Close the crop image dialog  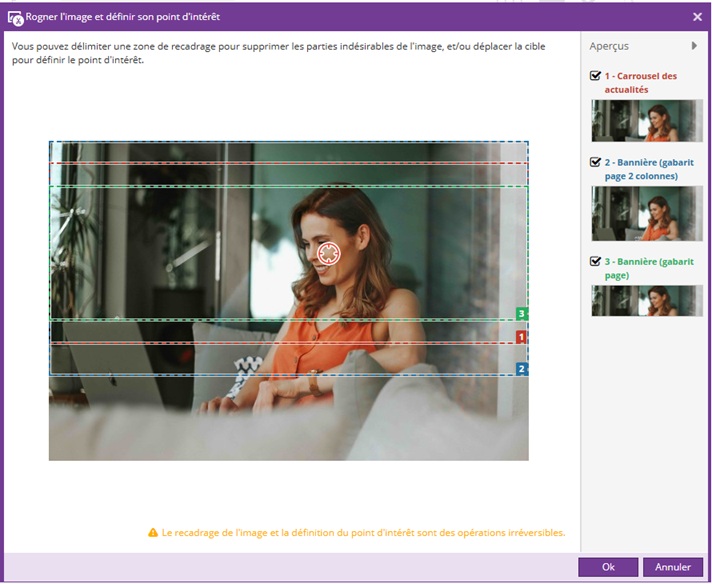coord(697,17)
